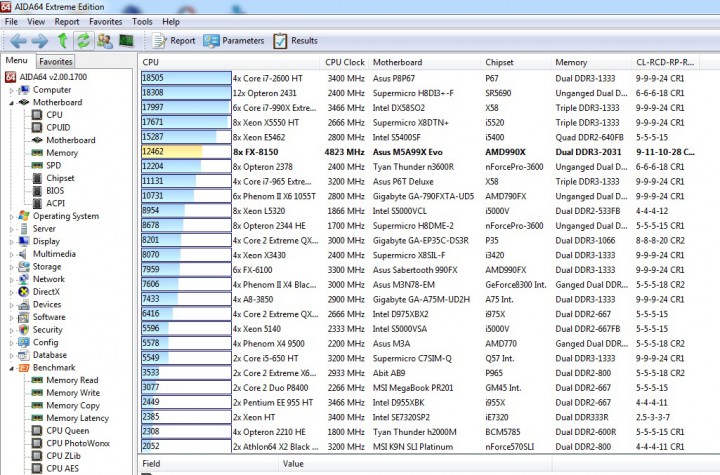
Task: Click the users icon in the toolbar
Action: pos(105,41)
